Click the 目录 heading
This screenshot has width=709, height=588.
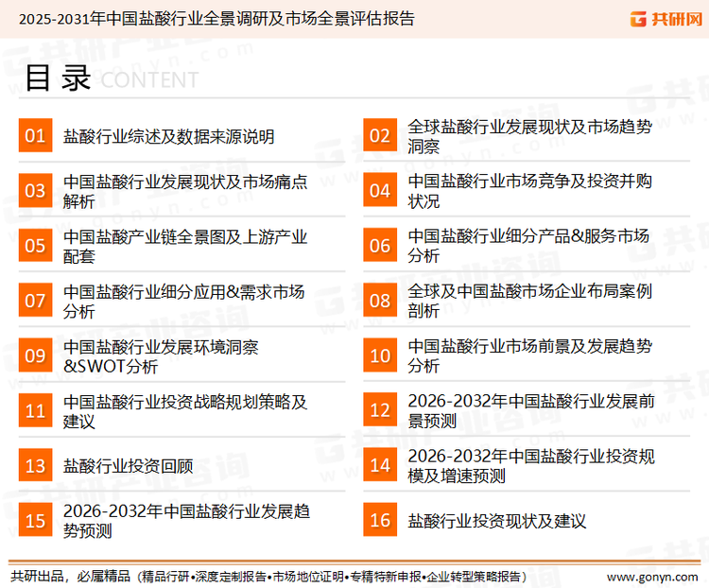[58, 78]
